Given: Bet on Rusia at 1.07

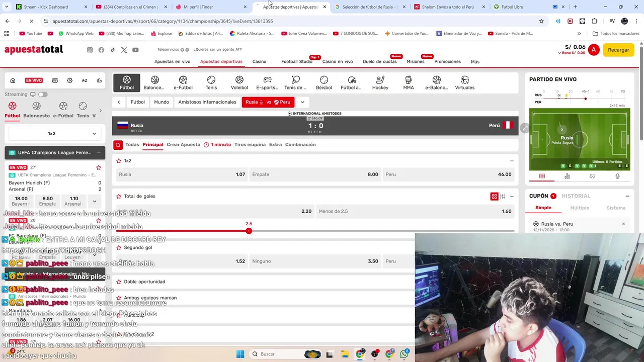Looking at the screenshot, I should 182,174.
